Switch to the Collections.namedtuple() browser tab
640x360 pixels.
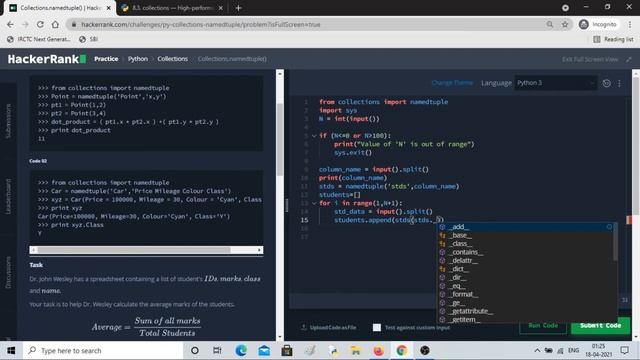[x=60, y=8]
